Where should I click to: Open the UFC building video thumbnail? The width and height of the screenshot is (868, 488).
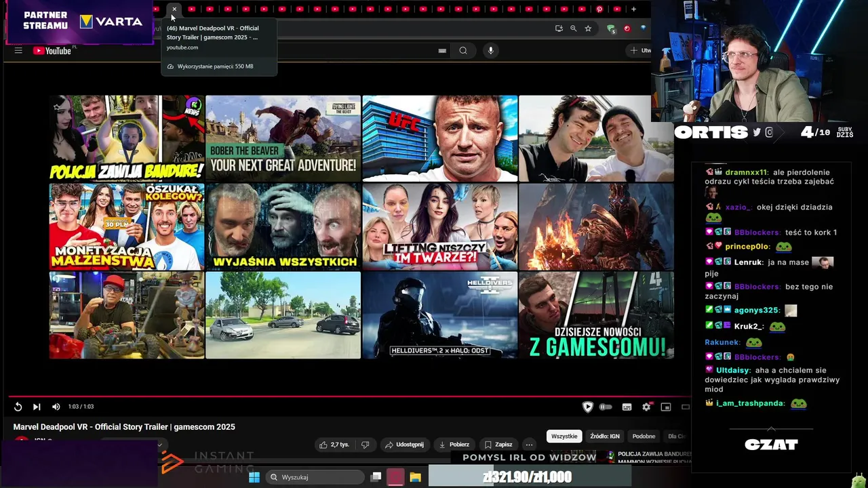click(x=440, y=138)
